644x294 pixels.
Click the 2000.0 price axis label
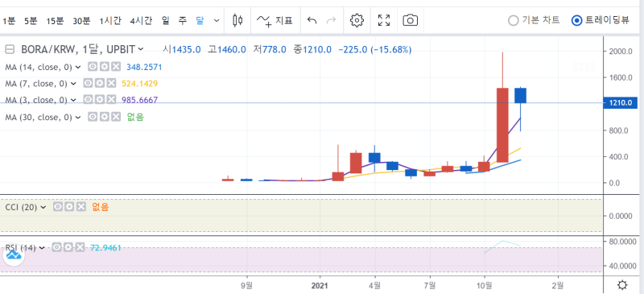point(620,52)
